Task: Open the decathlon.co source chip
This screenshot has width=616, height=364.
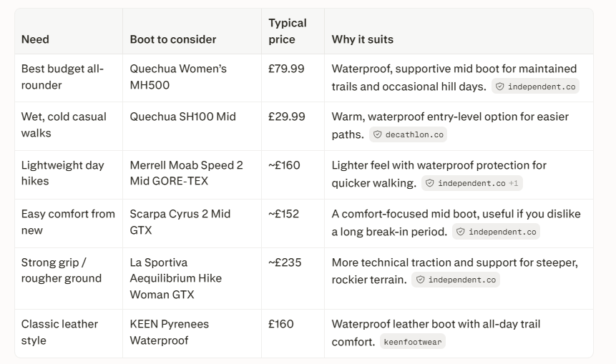Action: (408, 134)
